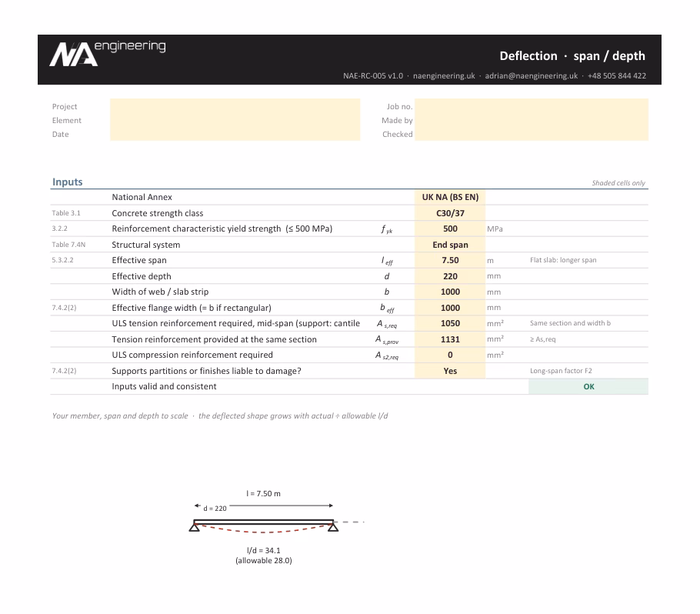This screenshot has width=700, height=614.
Task: Select the Structural system cell 'End span'
Action: click(450, 245)
